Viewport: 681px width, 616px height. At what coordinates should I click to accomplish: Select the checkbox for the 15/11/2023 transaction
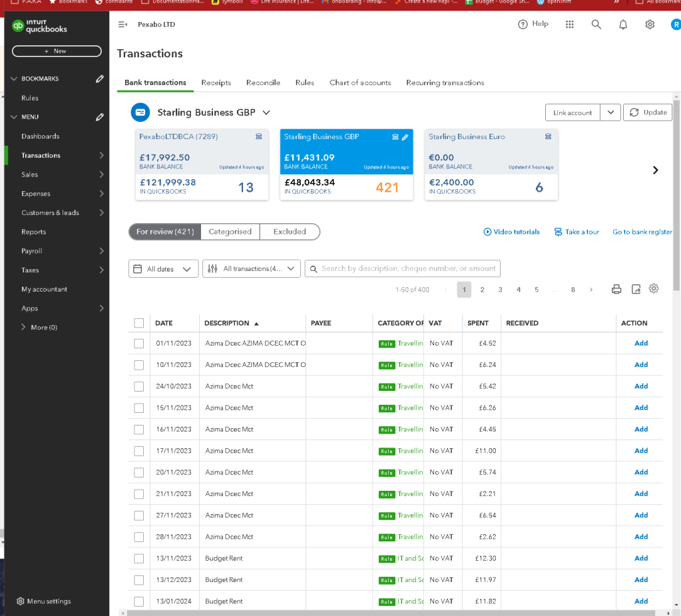click(x=139, y=408)
